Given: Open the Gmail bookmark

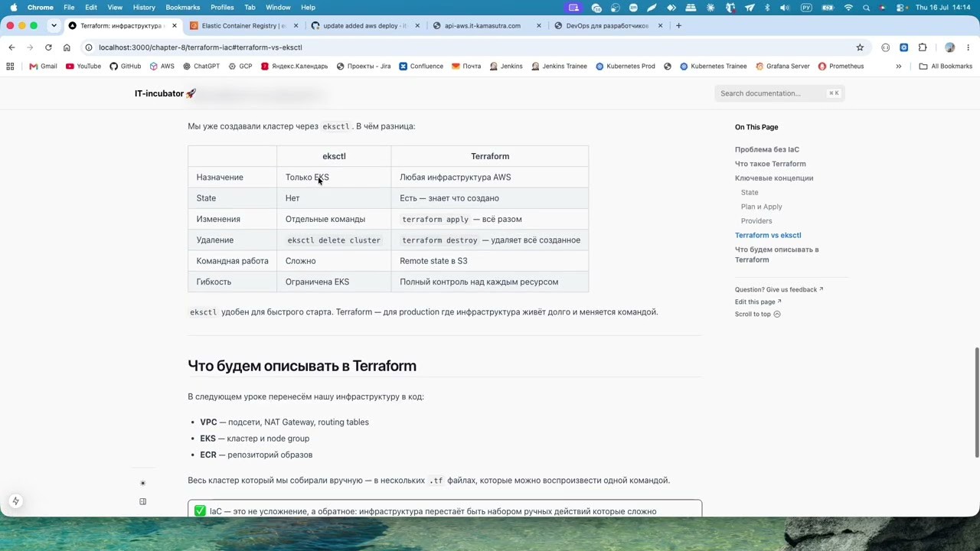Looking at the screenshot, I should tap(43, 67).
